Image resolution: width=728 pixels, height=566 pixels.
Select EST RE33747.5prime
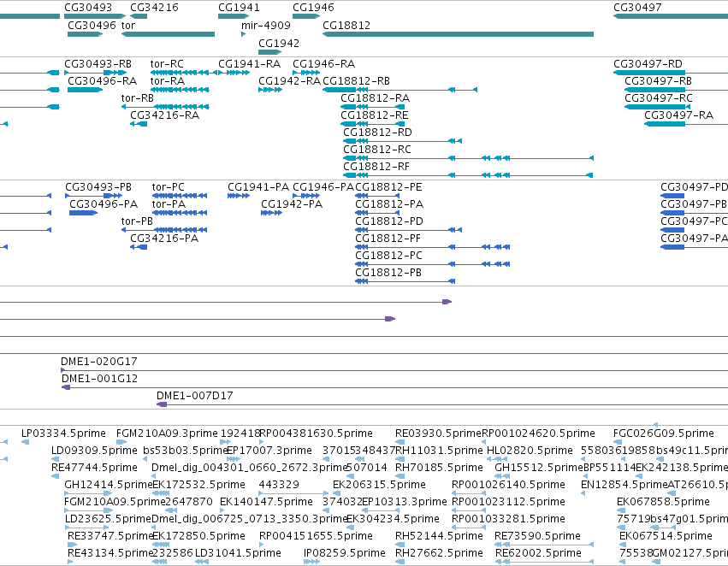pos(110,536)
